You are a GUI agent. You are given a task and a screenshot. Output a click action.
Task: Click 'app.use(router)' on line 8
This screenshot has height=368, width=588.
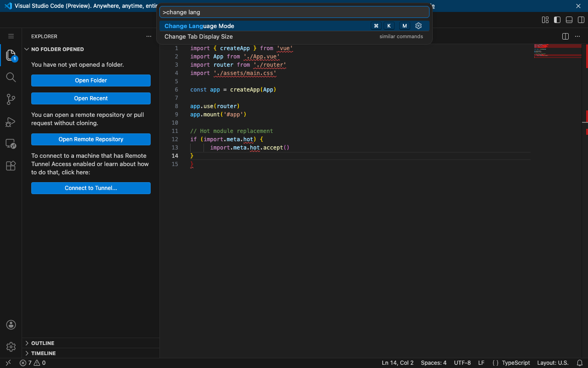click(x=215, y=106)
